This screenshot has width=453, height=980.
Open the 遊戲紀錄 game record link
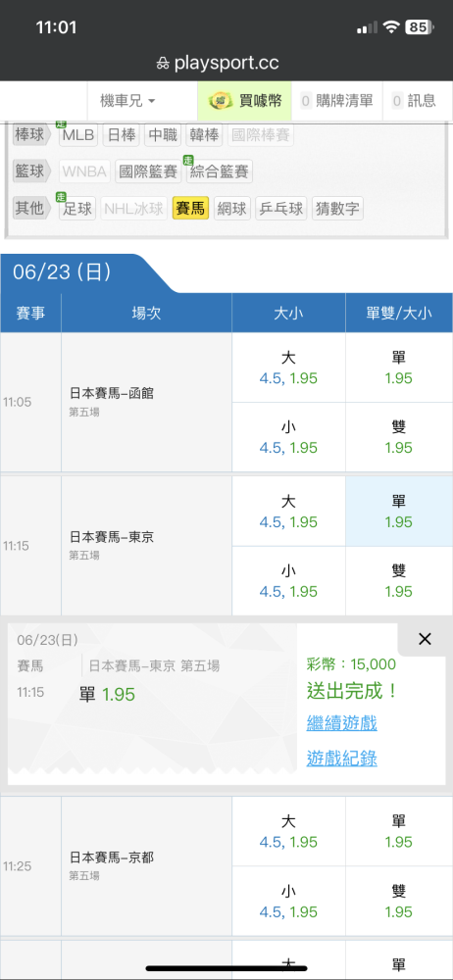click(x=341, y=759)
